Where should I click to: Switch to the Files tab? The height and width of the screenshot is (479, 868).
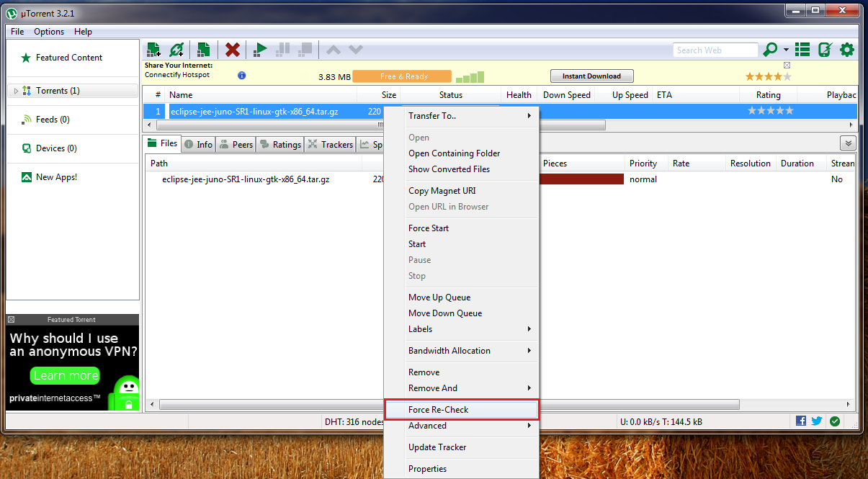tap(162, 144)
